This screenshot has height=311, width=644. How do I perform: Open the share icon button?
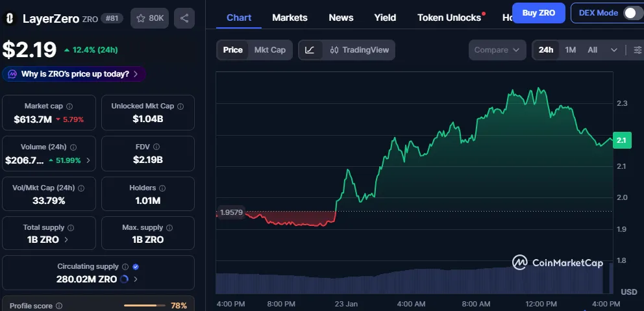coord(184,18)
